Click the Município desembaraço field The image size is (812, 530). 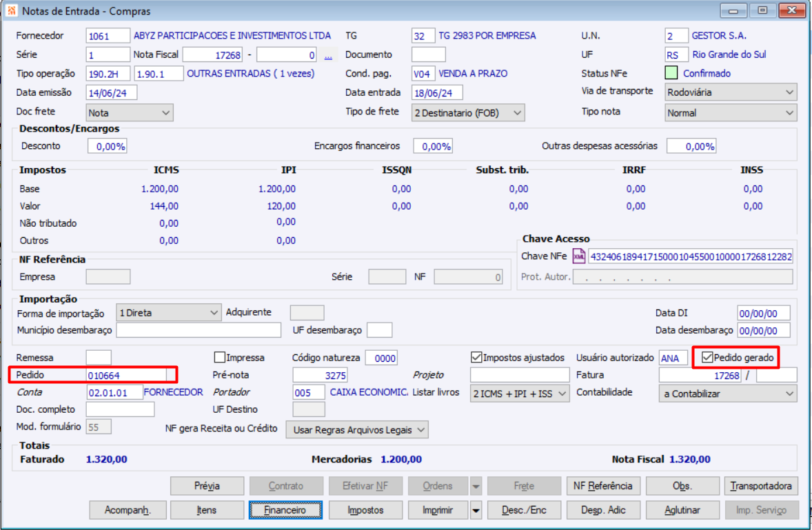pyautogui.click(x=199, y=330)
